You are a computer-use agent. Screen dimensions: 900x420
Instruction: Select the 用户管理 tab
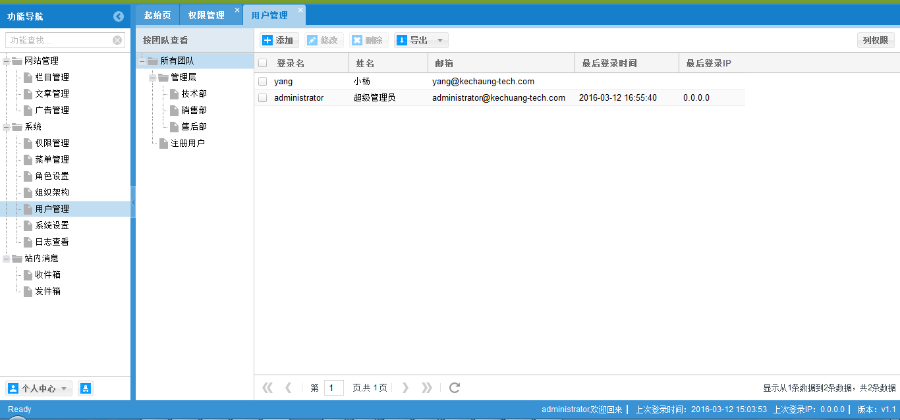[x=269, y=15]
